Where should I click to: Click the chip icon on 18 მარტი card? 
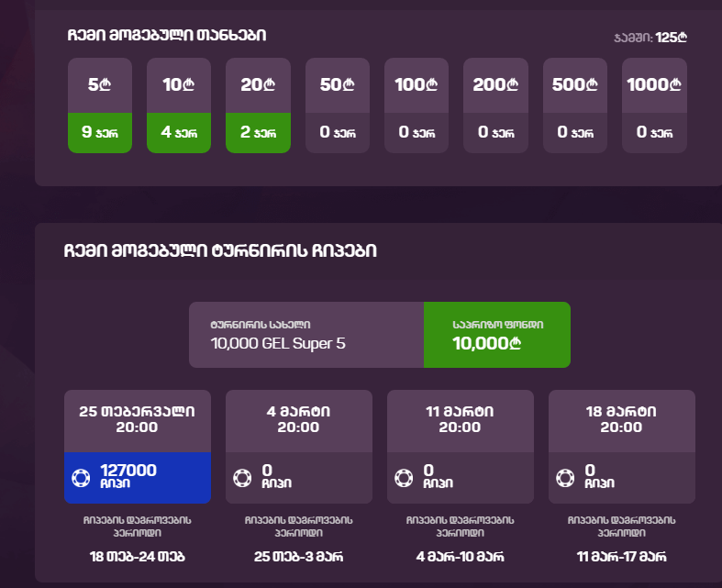click(565, 478)
